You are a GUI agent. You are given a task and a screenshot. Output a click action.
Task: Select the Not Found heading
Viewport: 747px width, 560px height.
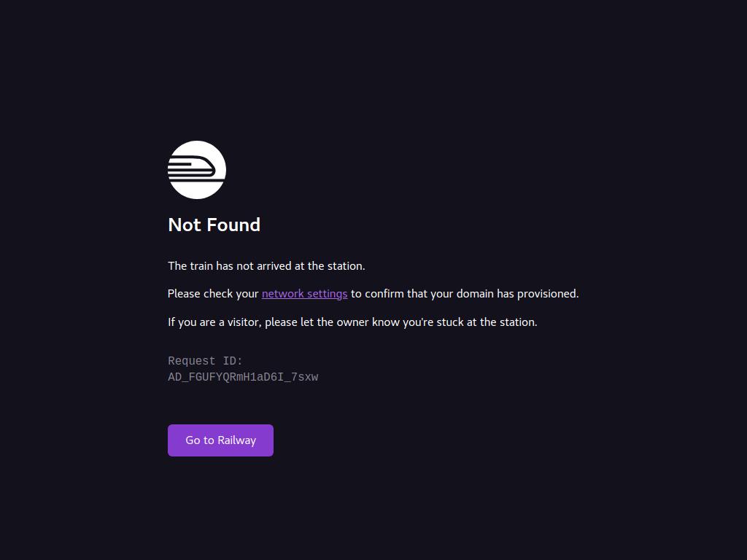click(x=214, y=225)
